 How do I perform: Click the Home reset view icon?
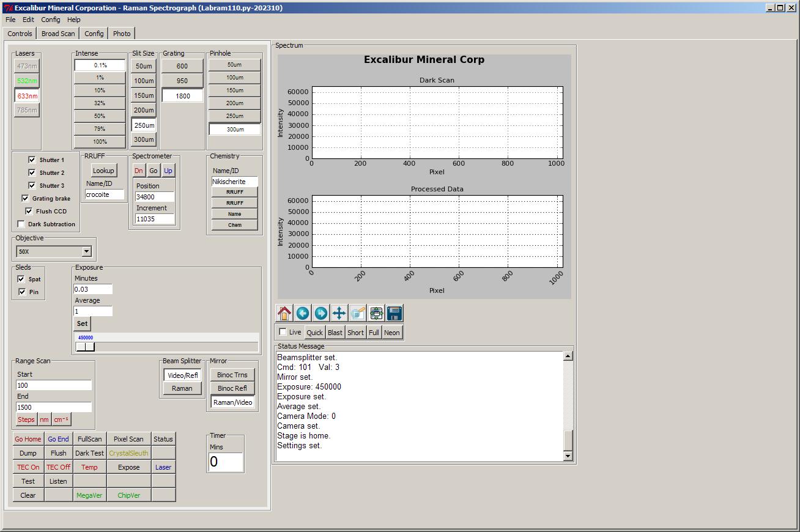[284, 313]
